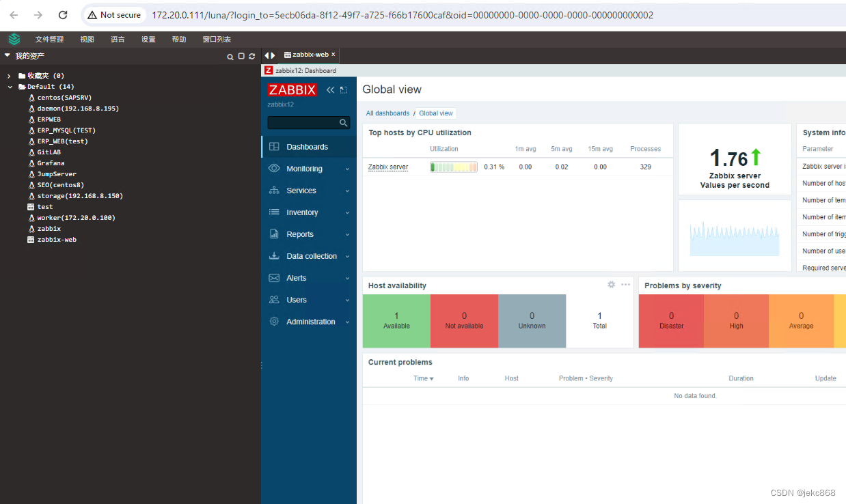Click the left tab scroll arrow
Screen dimensions: 846x504
267,55
